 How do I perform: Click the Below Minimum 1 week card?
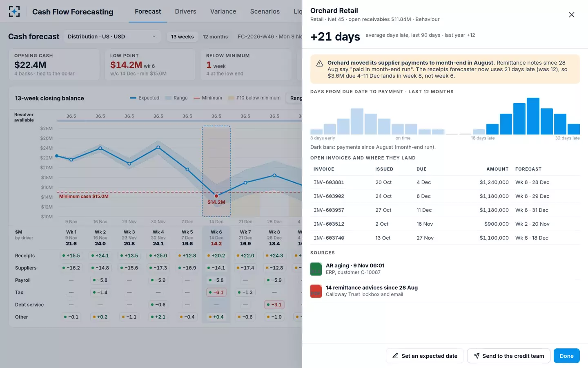pos(246,65)
